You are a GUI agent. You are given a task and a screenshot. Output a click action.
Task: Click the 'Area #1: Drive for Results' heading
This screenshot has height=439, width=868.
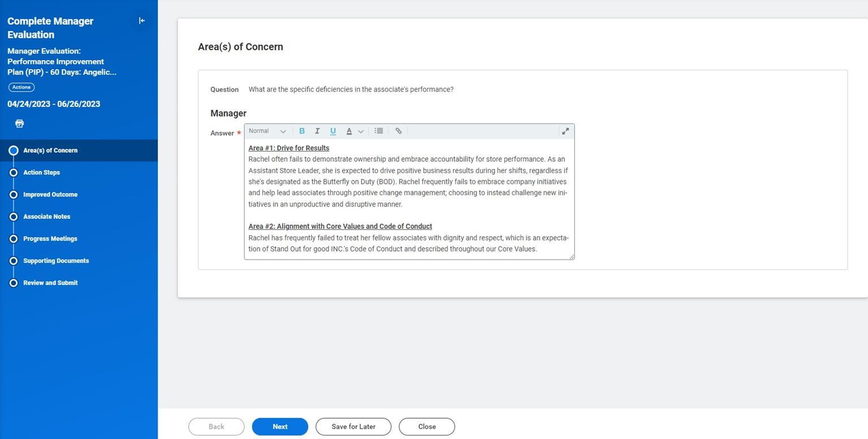pyautogui.click(x=289, y=148)
